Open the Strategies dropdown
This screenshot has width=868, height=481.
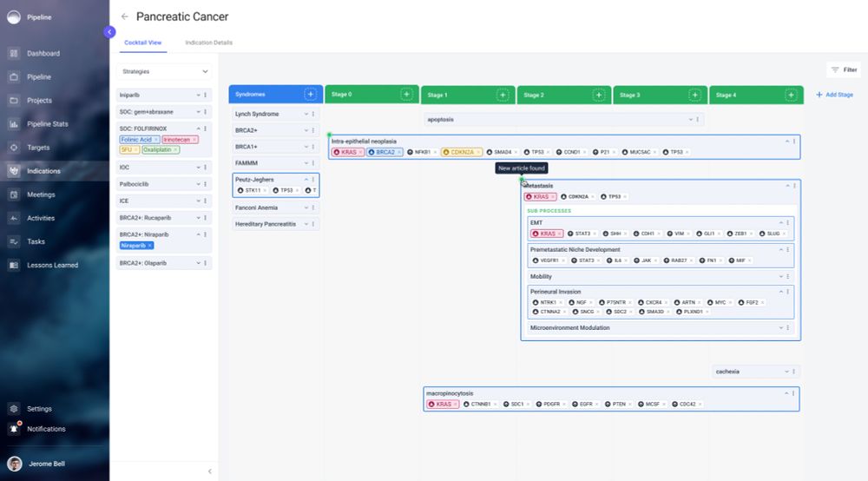click(x=164, y=71)
